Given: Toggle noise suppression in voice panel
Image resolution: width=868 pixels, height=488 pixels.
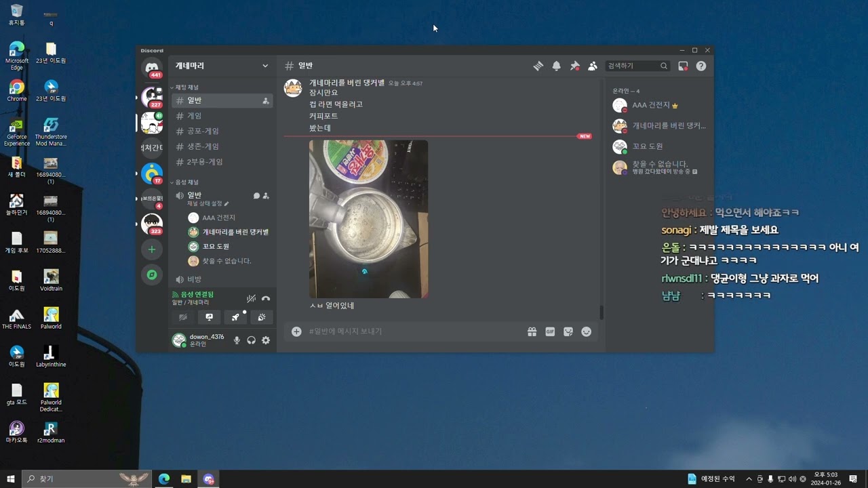Looking at the screenshot, I should (251, 298).
